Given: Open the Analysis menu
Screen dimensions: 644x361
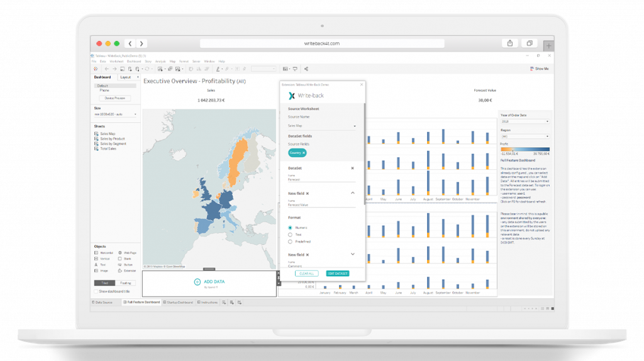Looking at the screenshot, I should [160, 61].
